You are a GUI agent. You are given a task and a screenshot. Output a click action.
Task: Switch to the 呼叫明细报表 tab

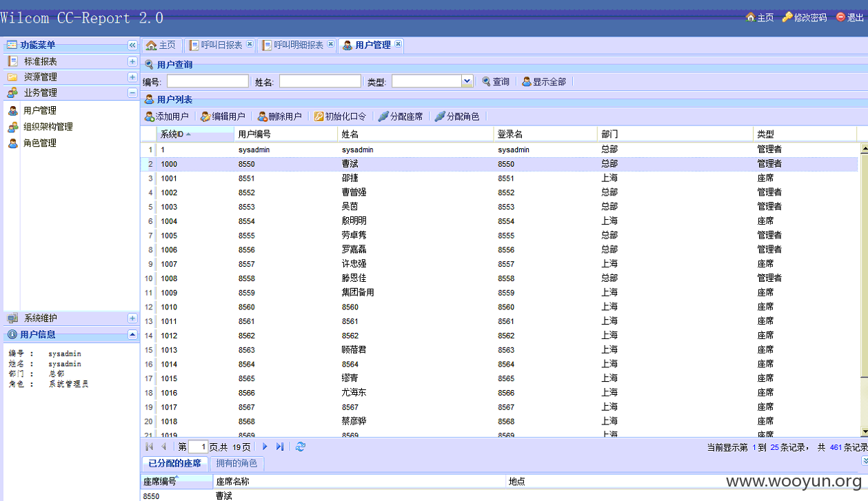pos(294,45)
